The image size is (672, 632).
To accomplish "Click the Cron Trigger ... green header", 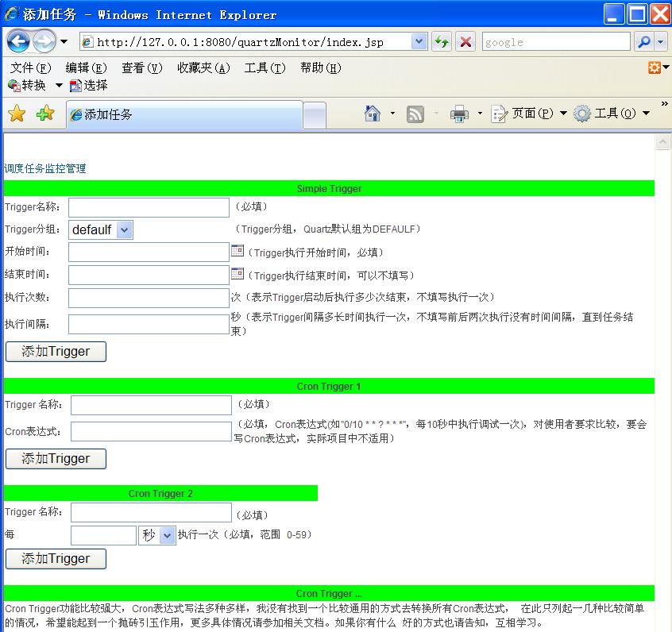I will point(329,593).
